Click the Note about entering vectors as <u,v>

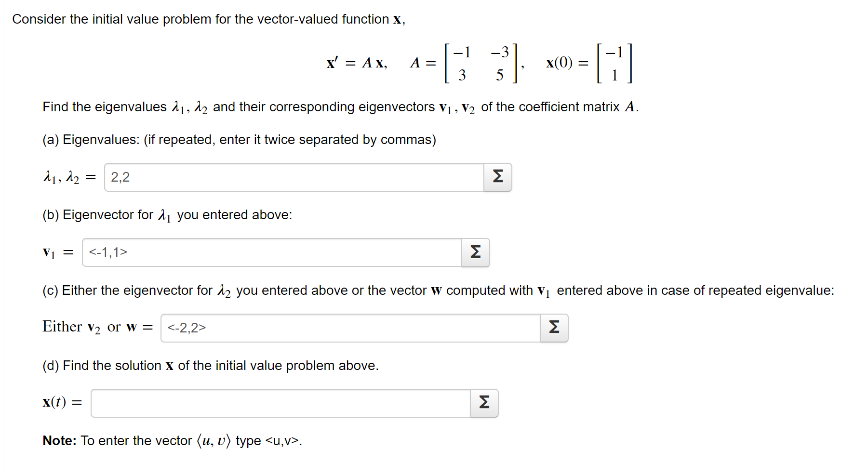coord(171,440)
